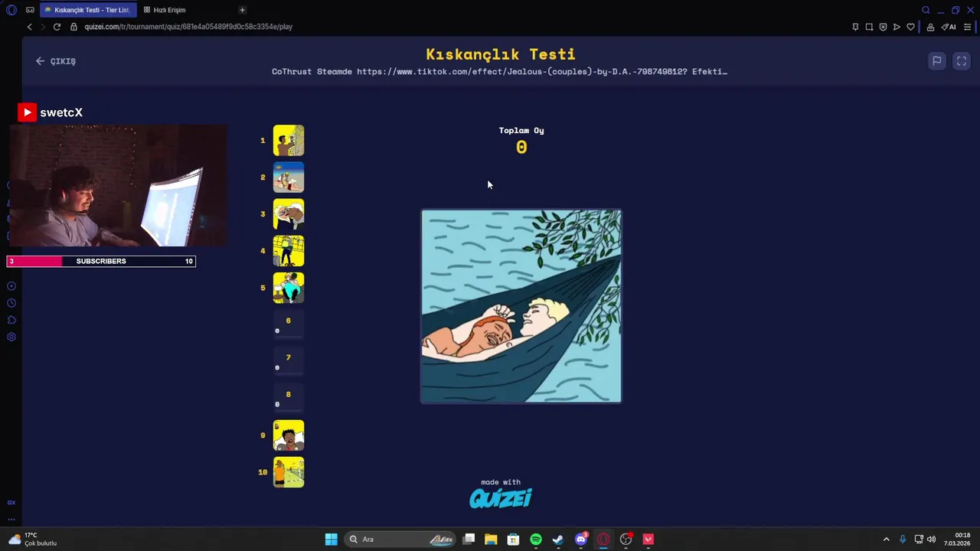The width and height of the screenshot is (980, 551).
Task: Open a new browser tab
Action: pos(242,10)
